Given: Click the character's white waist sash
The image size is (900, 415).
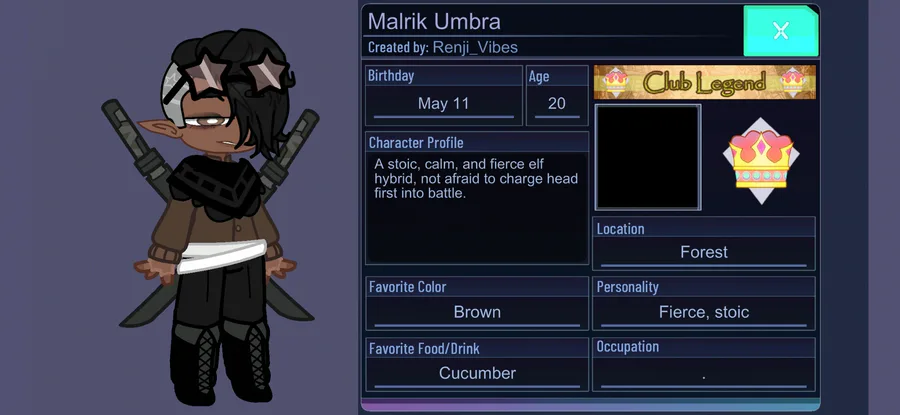Looking at the screenshot, I should pyautogui.click(x=222, y=255).
